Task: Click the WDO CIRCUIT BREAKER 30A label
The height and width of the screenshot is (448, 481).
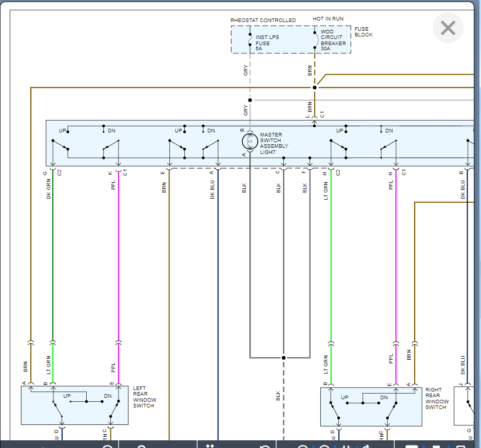Action: (x=333, y=41)
